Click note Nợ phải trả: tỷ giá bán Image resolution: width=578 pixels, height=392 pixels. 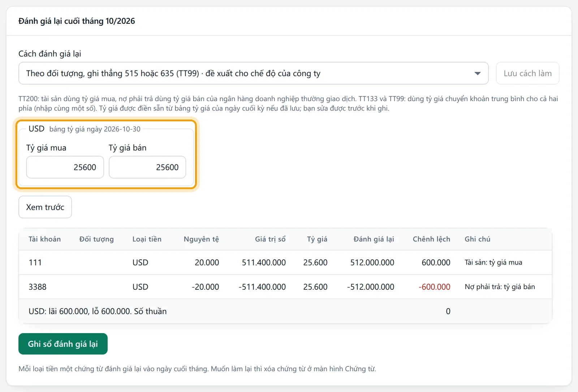tap(500, 287)
